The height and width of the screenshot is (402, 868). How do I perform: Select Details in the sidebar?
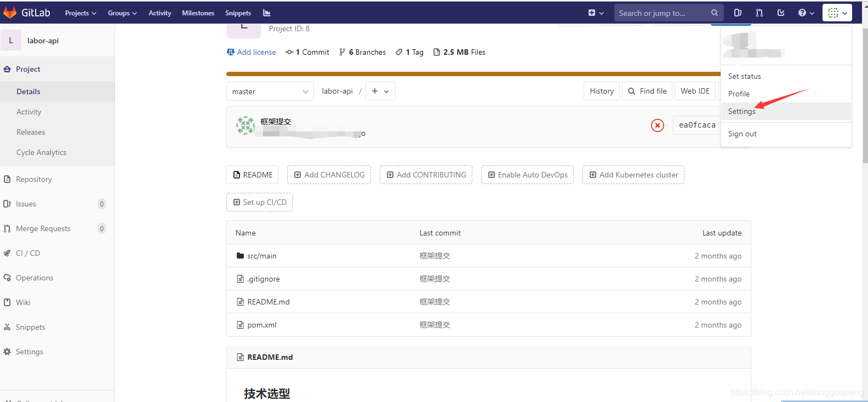click(57, 91)
